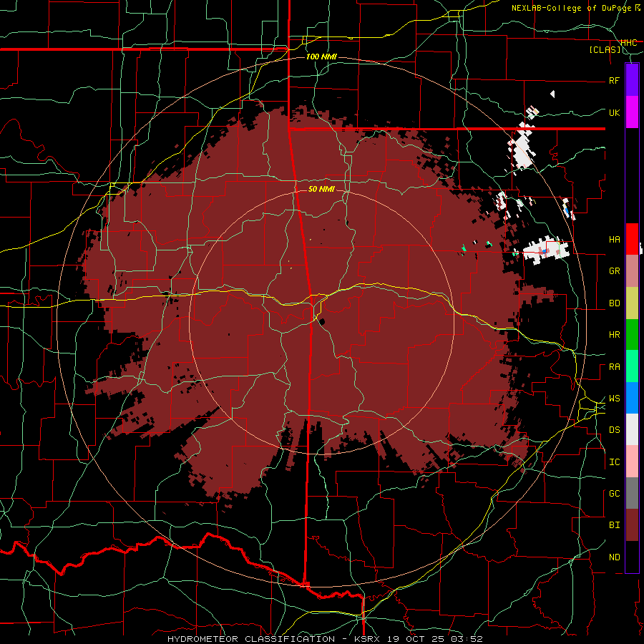Click the 'HYDROMETEOR CLASSIFICATION' title text

[251, 639]
